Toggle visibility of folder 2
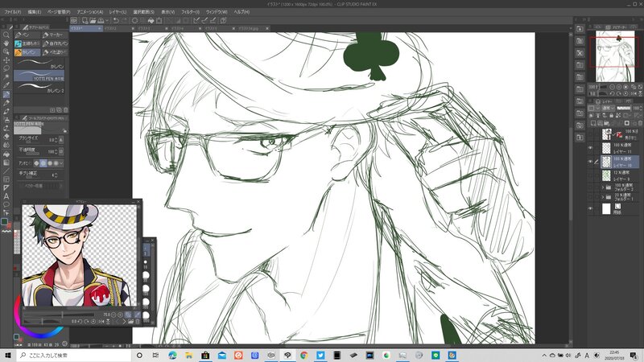This screenshot has width=644, height=362. (x=590, y=187)
